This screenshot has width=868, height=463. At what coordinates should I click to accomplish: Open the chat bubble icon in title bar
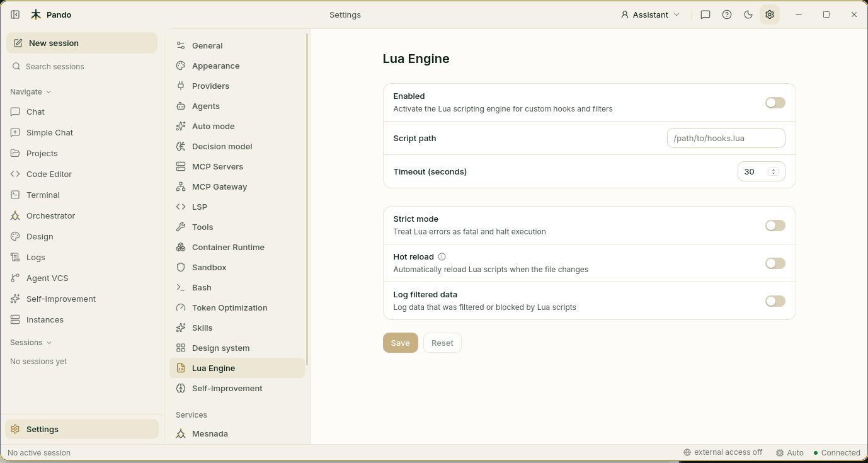click(x=705, y=14)
